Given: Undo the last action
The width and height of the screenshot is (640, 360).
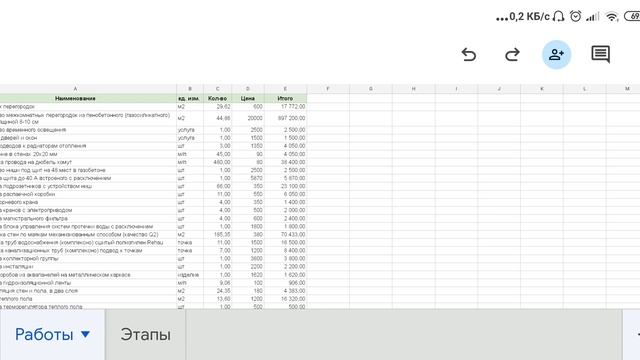Looking at the screenshot, I should 469,54.
